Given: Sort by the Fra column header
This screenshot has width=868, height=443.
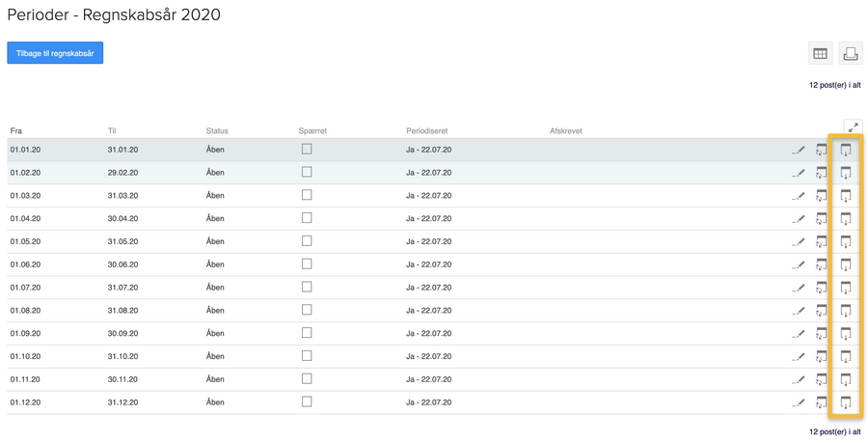Looking at the screenshot, I should pos(16,131).
